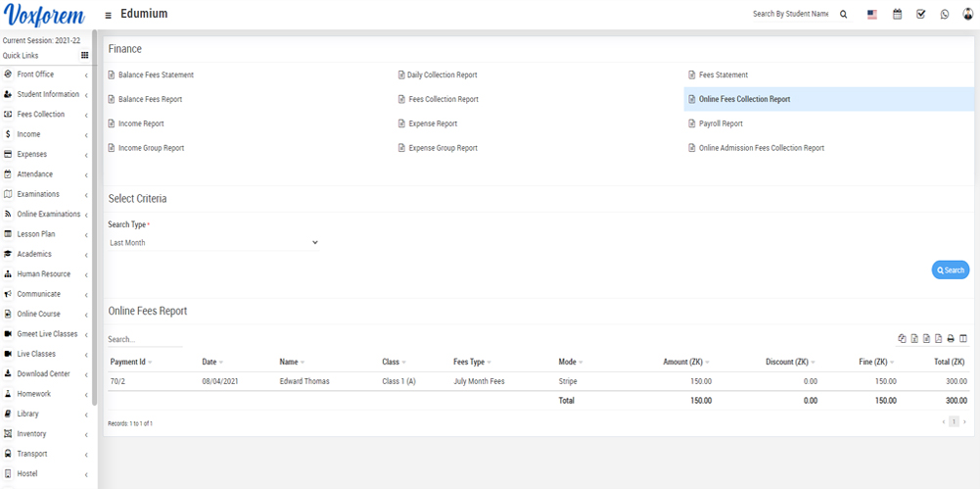Open the Search Type dropdown
Image resolution: width=980 pixels, height=489 pixels.
pos(213,243)
